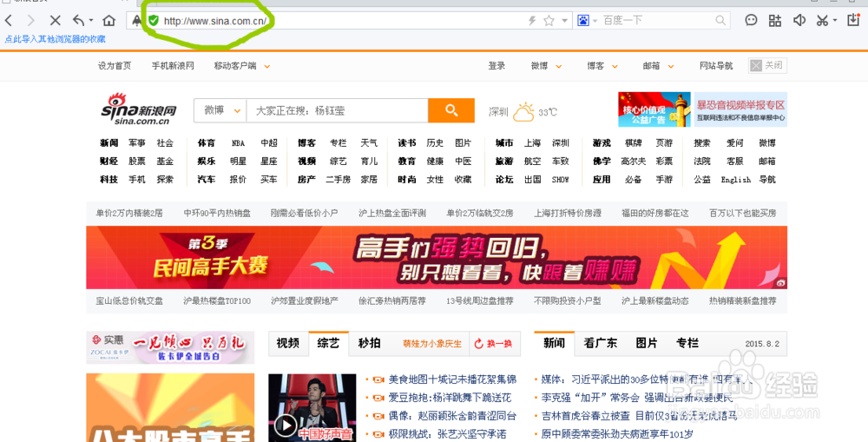Image resolution: width=868 pixels, height=442 pixels.
Task: Switch to the 视频 tab
Action: [288, 343]
